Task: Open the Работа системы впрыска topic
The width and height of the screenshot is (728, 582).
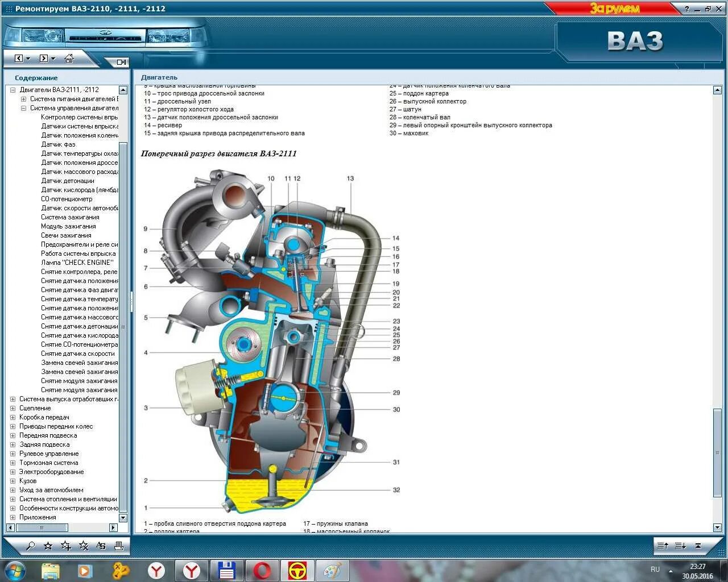Action: (78, 253)
